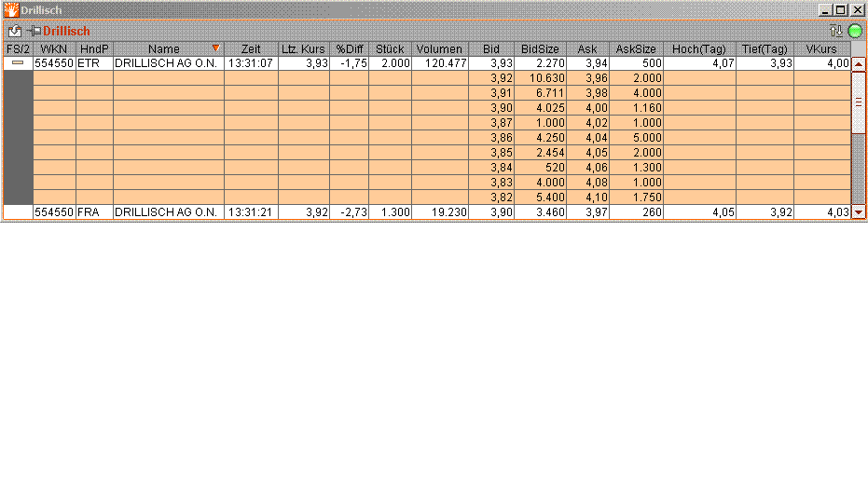Click time cell 13:31:07

click(x=251, y=63)
